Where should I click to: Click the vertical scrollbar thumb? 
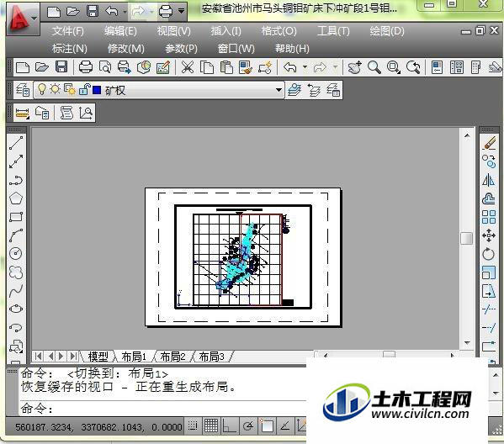click(466, 238)
